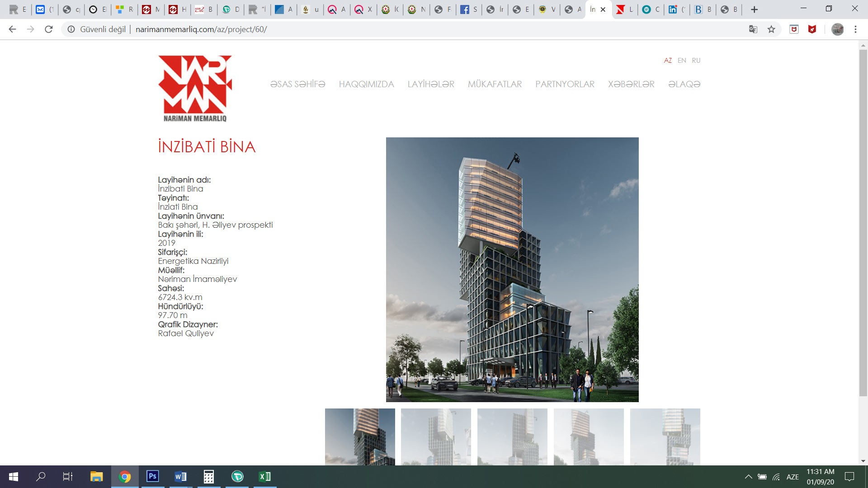The width and height of the screenshot is (868, 488).
Task: Show hidden system tray icons chevron
Action: (x=748, y=477)
